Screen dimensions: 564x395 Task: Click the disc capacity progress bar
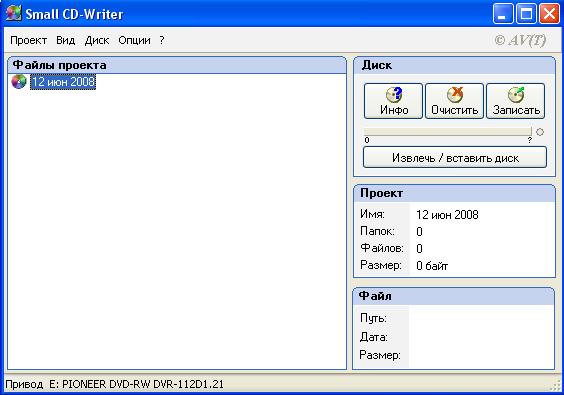[x=447, y=131]
